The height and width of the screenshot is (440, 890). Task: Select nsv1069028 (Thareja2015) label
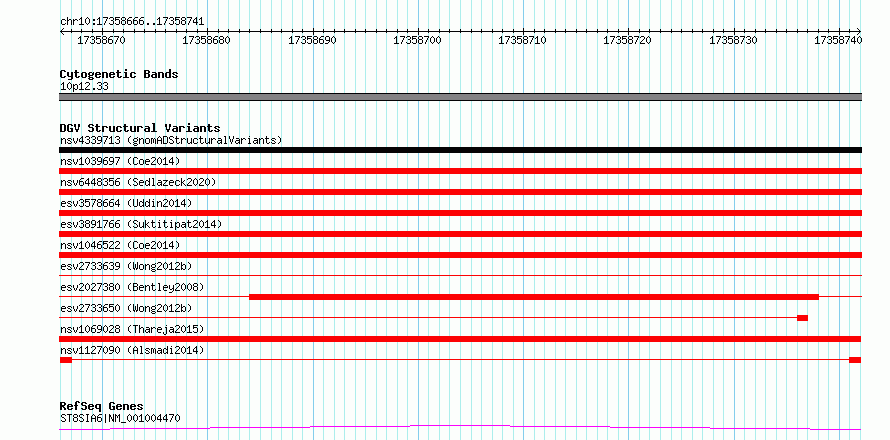(132, 329)
